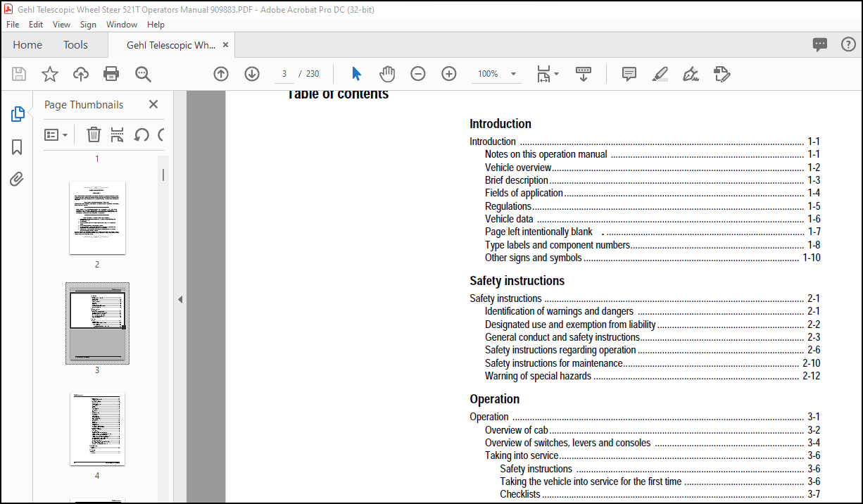This screenshot has height=504, width=863.
Task: Select page 4 thumbnail
Action: 97,429
